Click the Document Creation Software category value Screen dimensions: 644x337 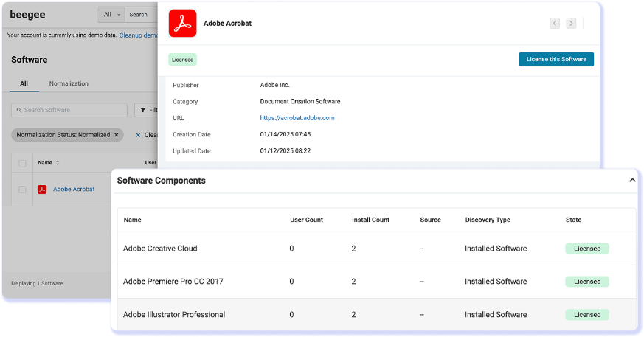pyautogui.click(x=300, y=101)
